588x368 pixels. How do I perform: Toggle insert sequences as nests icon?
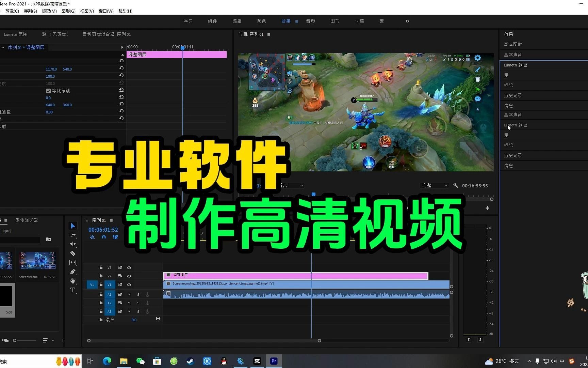tap(92, 237)
